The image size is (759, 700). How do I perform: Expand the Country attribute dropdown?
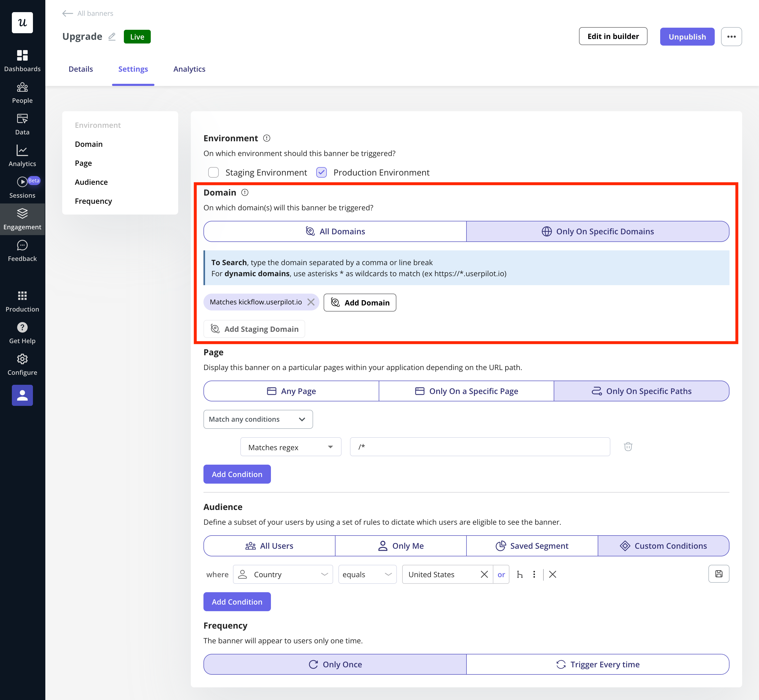click(x=283, y=574)
